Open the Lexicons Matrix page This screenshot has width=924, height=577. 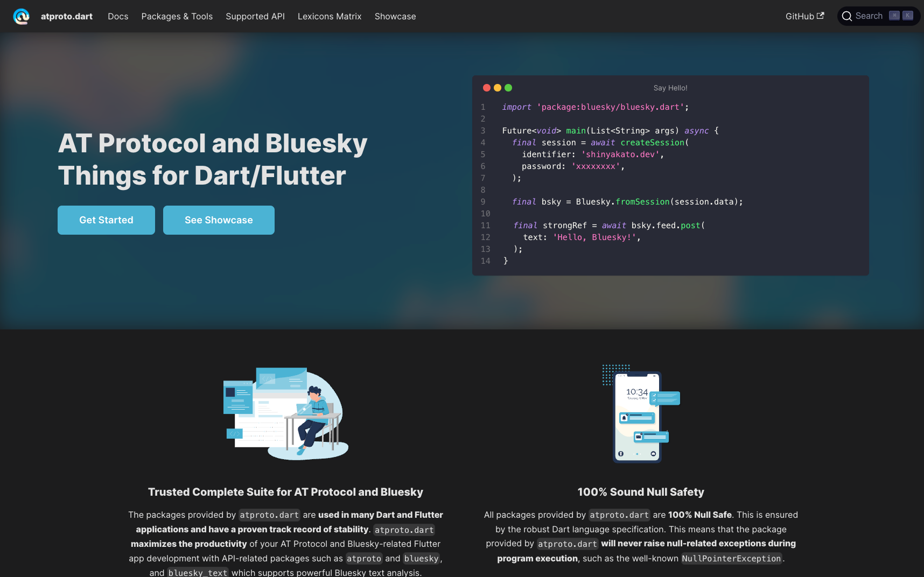pos(330,16)
